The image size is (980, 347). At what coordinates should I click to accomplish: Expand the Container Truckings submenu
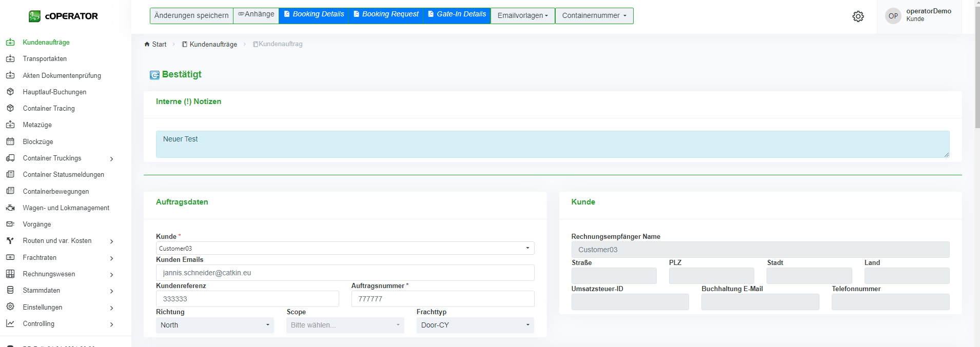(x=111, y=159)
